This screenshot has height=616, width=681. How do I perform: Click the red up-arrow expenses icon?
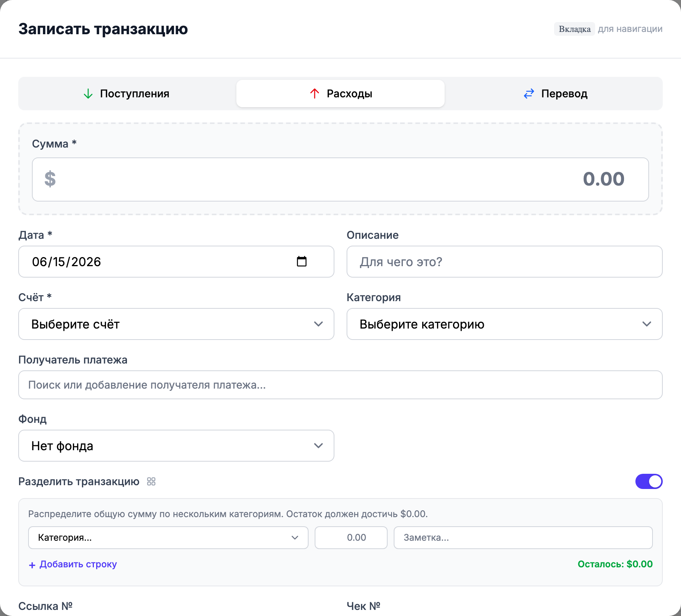[314, 94]
